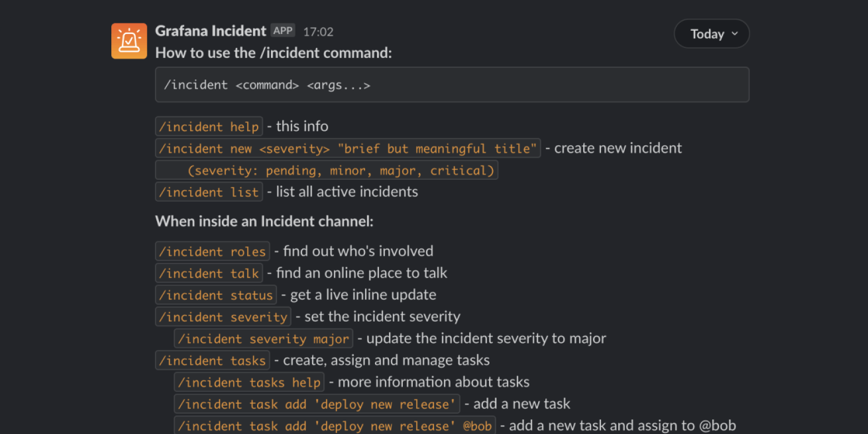Click the severity options snippet listing pending and minor

click(326, 170)
